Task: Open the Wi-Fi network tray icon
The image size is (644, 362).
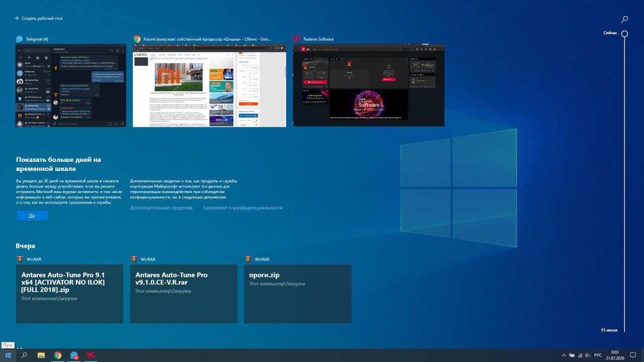Action: (580, 355)
